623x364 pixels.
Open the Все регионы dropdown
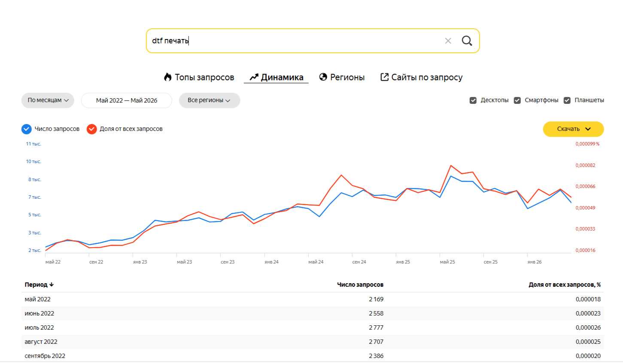[x=210, y=100]
